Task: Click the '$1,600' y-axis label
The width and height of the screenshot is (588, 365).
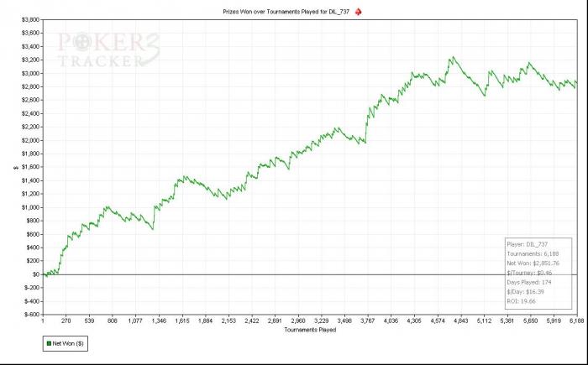Action: [32, 167]
